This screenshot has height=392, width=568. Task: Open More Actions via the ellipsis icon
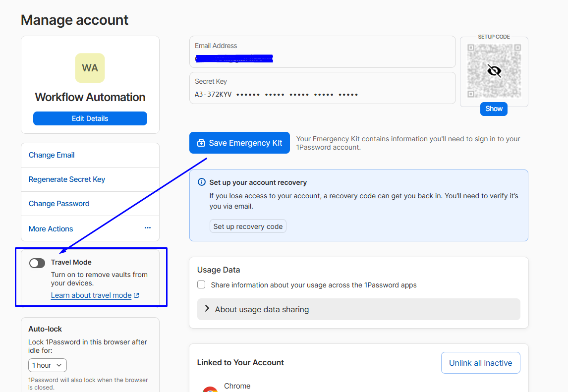tap(147, 227)
